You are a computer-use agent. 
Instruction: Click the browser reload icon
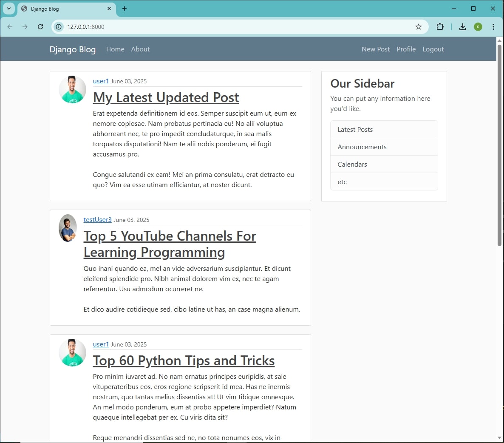(40, 27)
